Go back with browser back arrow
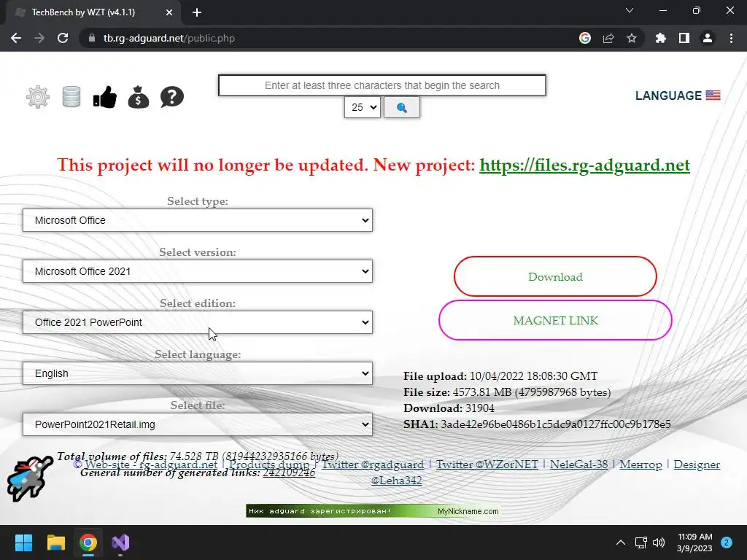This screenshot has width=747, height=560. [x=16, y=38]
